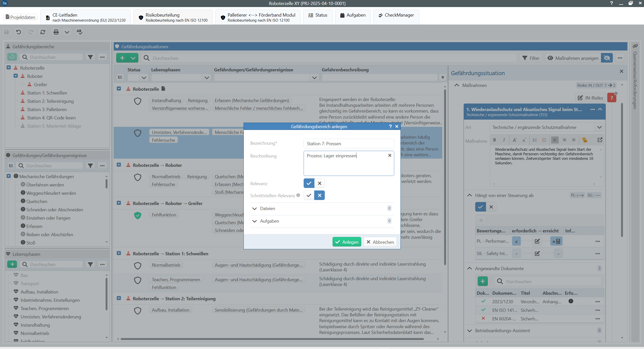Click the filter icon in Gefährdungsbereiche panel

tap(90, 57)
